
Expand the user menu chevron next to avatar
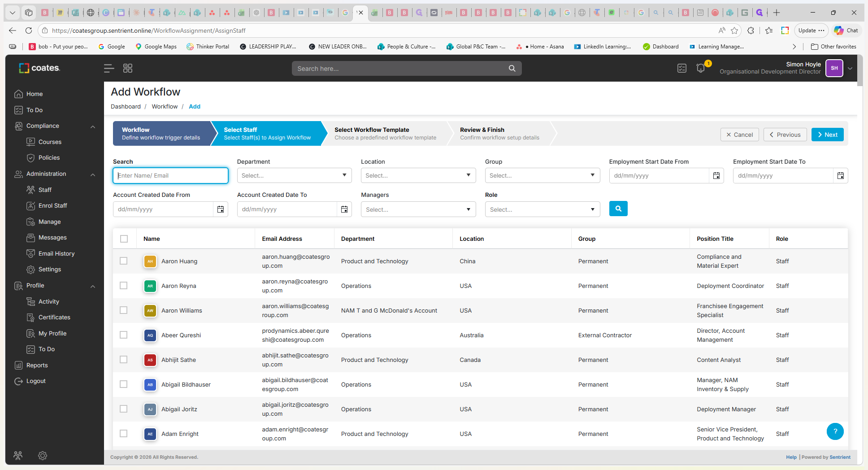tap(850, 69)
